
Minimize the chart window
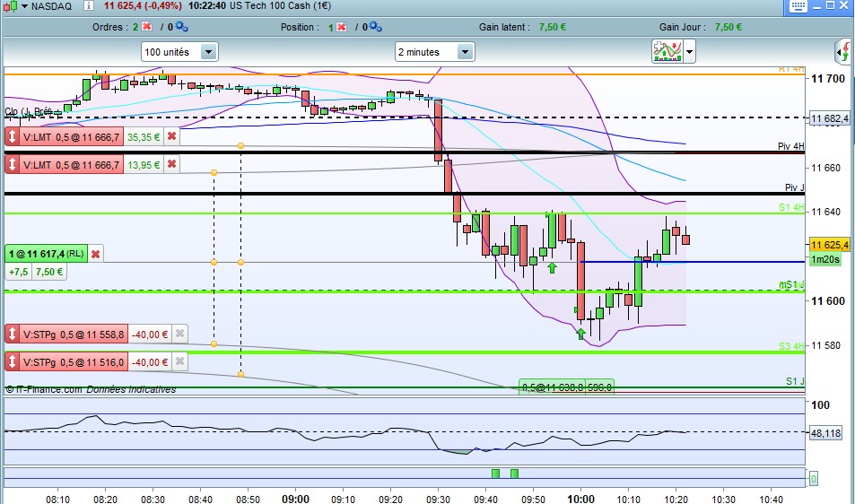816,6
